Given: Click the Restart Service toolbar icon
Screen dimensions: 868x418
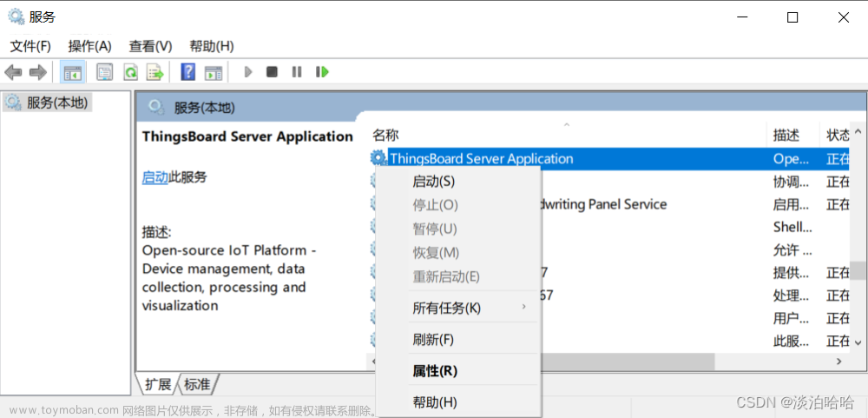Looking at the screenshot, I should (x=322, y=71).
